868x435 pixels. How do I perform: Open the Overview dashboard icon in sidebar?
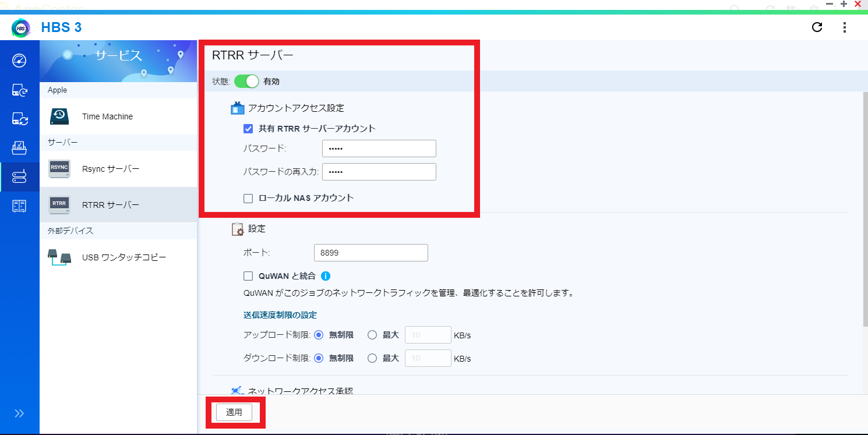pyautogui.click(x=19, y=61)
